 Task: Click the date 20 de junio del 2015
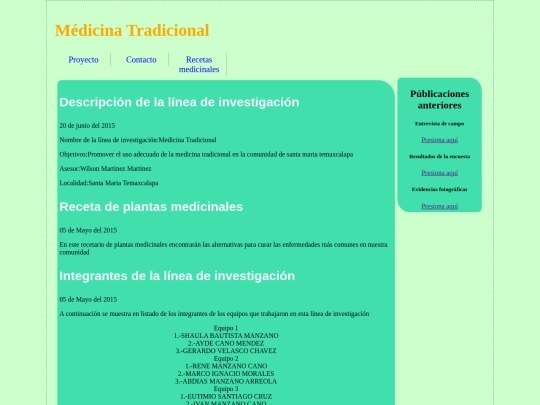click(x=87, y=126)
